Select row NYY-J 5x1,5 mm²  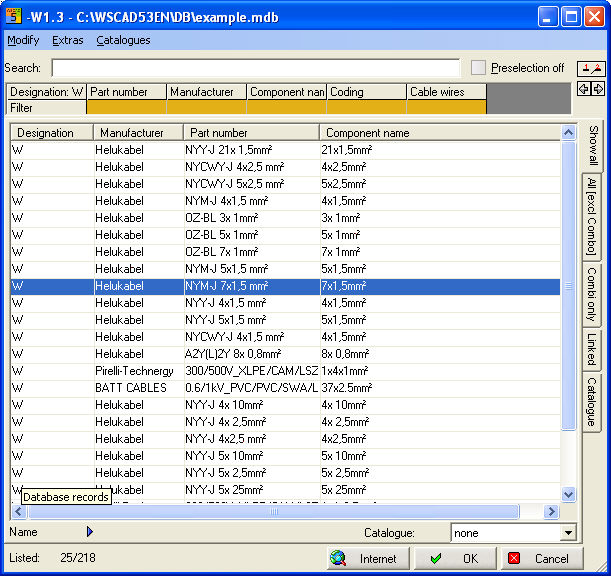click(285, 320)
